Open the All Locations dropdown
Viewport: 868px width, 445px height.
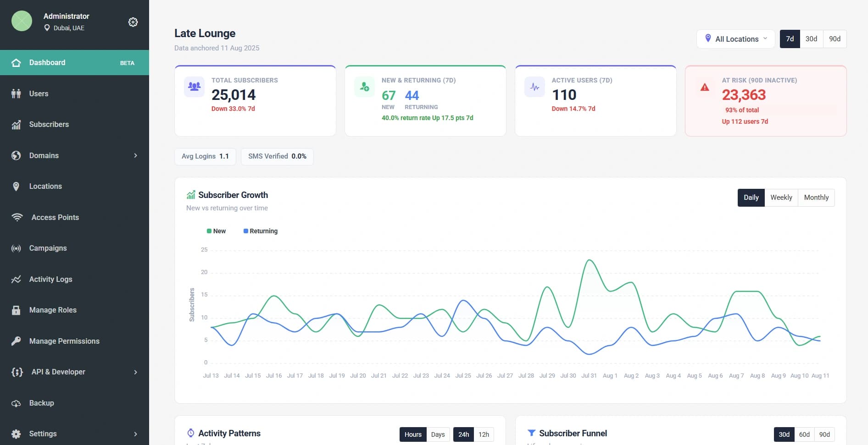736,39
